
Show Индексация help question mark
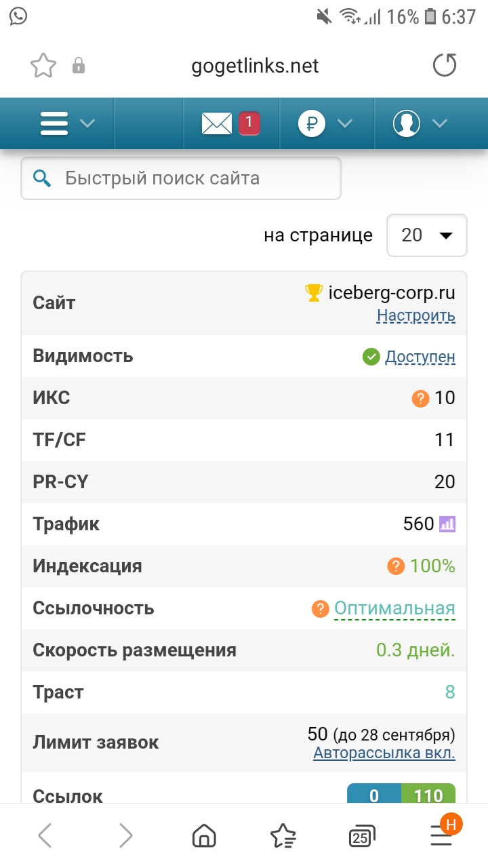pyautogui.click(x=396, y=566)
